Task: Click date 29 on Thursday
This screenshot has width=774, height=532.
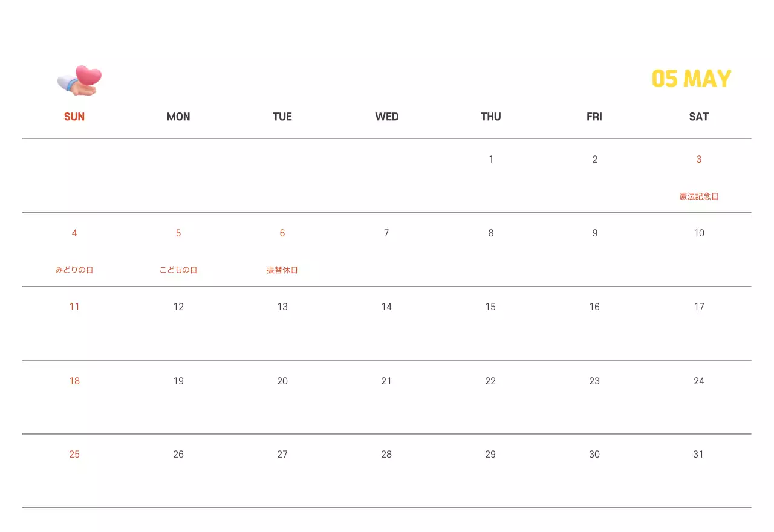Action: 490,454
